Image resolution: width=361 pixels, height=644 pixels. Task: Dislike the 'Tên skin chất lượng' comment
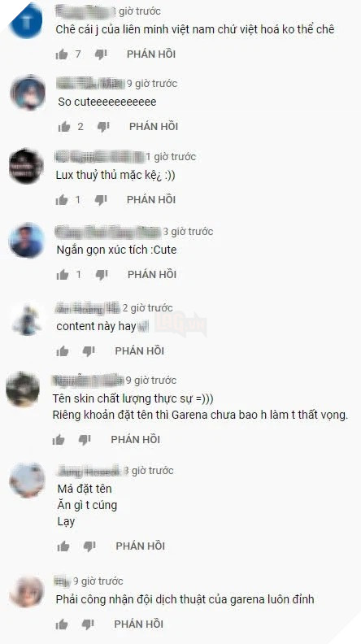pos(85,440)
